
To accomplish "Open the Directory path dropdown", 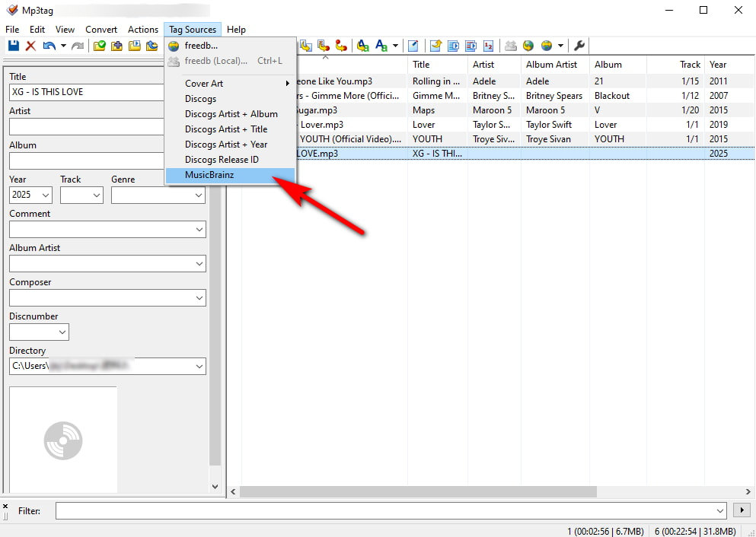I will pyautogui.click(x=199, y=367).
